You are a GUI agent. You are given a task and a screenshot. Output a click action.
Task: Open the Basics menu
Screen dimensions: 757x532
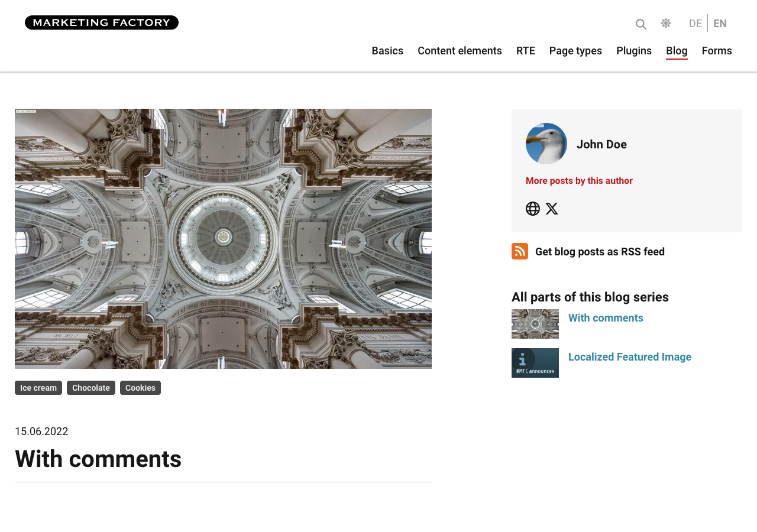click(x=387, y=51)
